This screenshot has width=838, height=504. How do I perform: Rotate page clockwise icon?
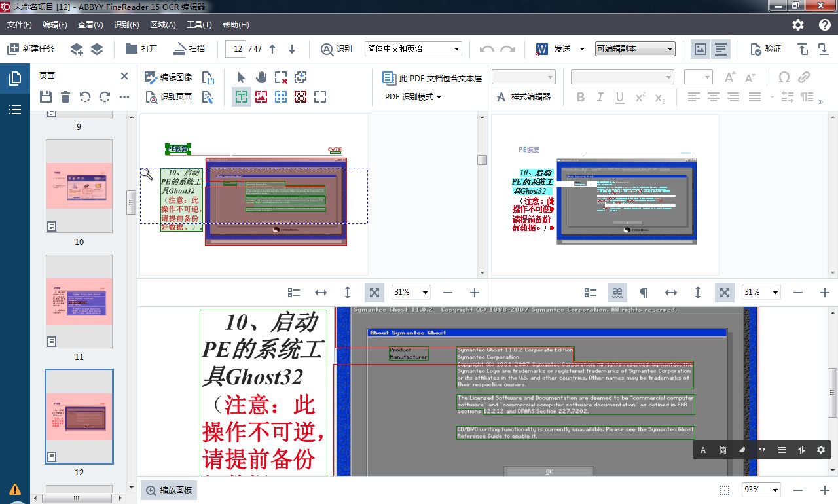[x=105, y=97]
